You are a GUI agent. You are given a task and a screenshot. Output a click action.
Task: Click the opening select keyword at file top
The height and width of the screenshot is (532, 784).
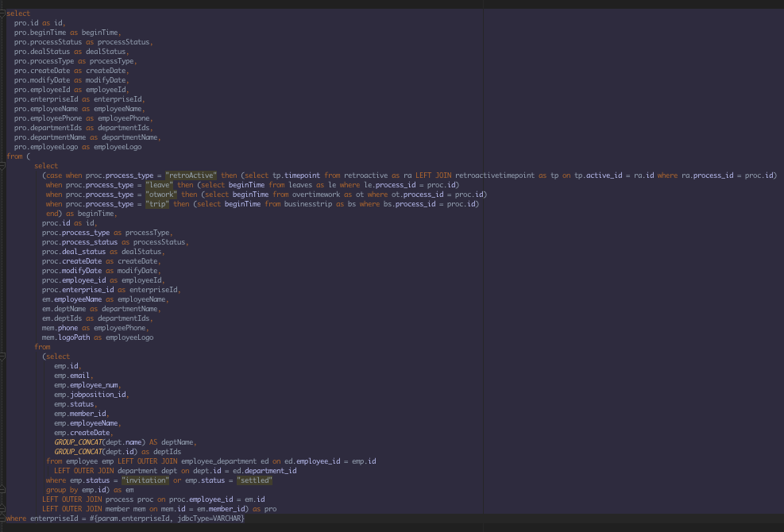click(x=17, y=13)
